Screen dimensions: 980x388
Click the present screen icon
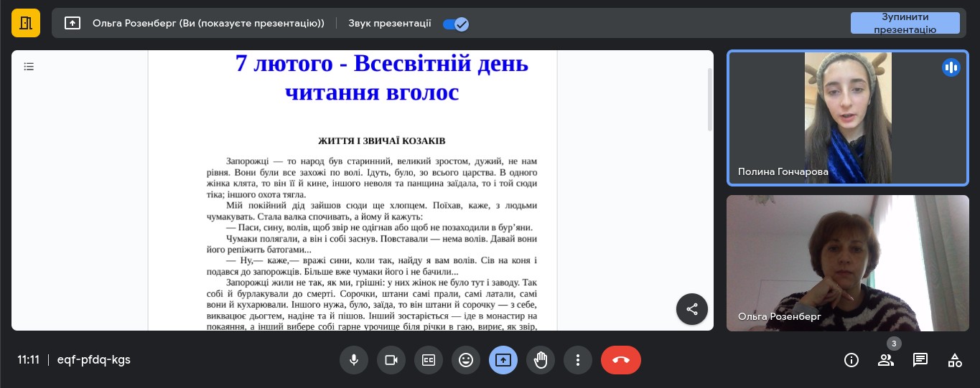[x=503, y=360]
